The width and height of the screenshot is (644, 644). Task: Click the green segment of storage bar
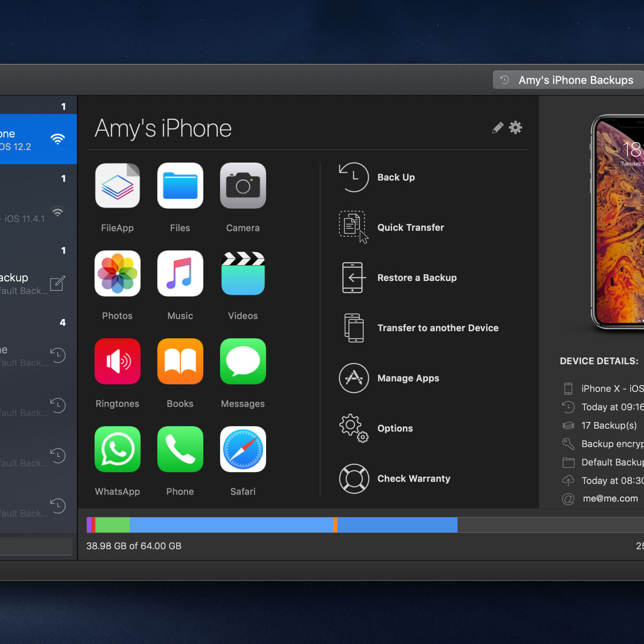(112, 525)
